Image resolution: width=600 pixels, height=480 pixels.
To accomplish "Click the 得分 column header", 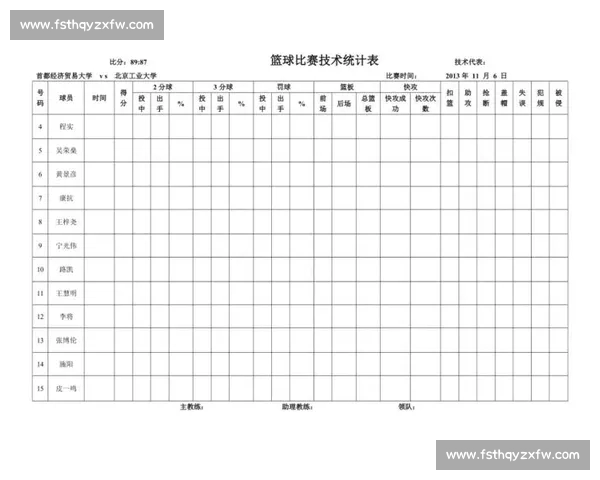I will pos(123,98).
